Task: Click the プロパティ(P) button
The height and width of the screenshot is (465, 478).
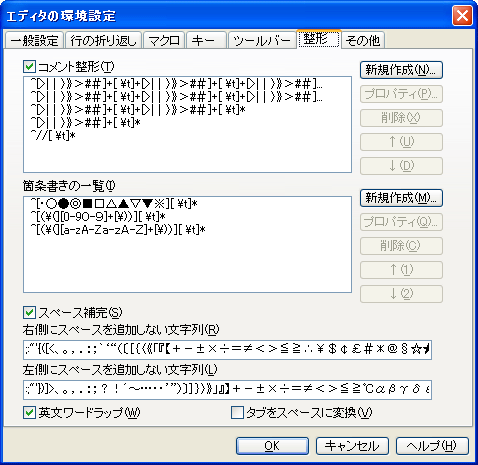Action: (401, 94)
